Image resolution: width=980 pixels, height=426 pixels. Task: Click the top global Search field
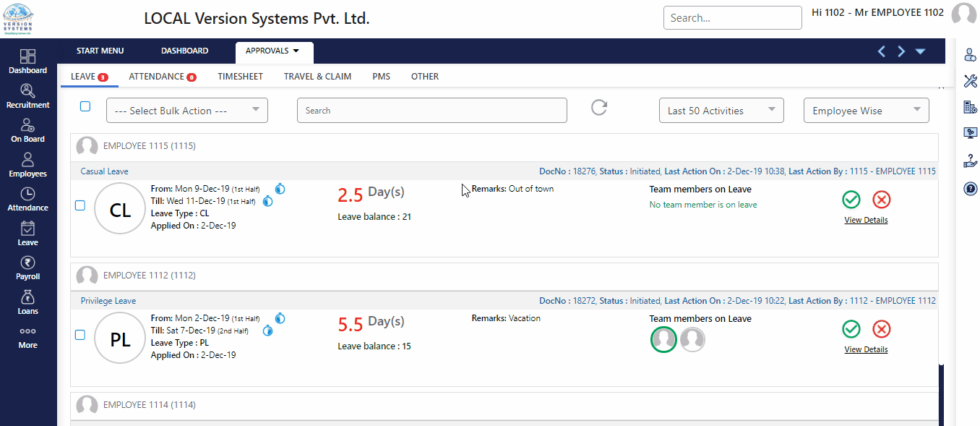click(x=732, y=18)
